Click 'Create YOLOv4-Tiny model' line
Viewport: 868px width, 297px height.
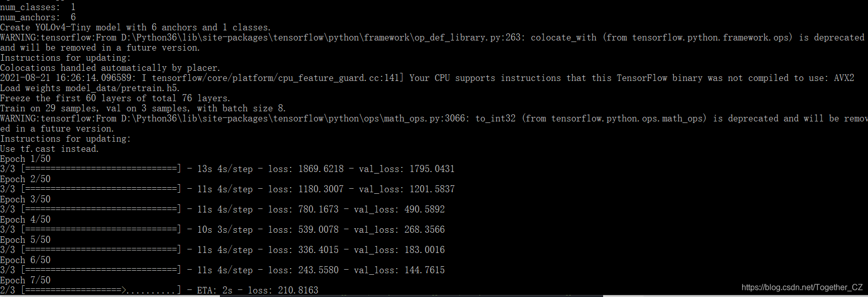click(135, 27)
